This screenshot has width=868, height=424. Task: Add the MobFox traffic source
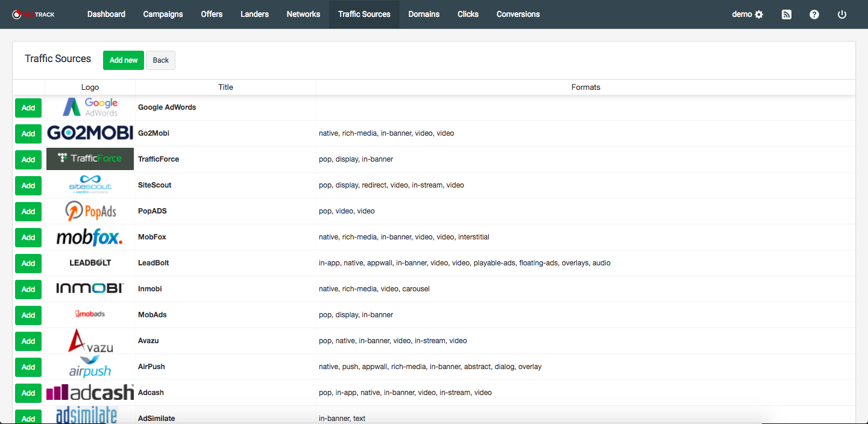coord(28,238)
